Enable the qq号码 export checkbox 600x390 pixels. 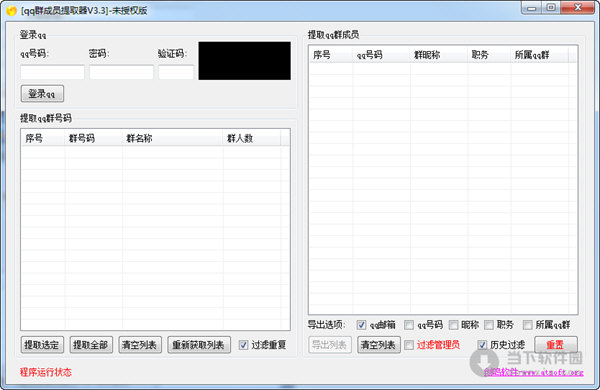coord(409,325)
